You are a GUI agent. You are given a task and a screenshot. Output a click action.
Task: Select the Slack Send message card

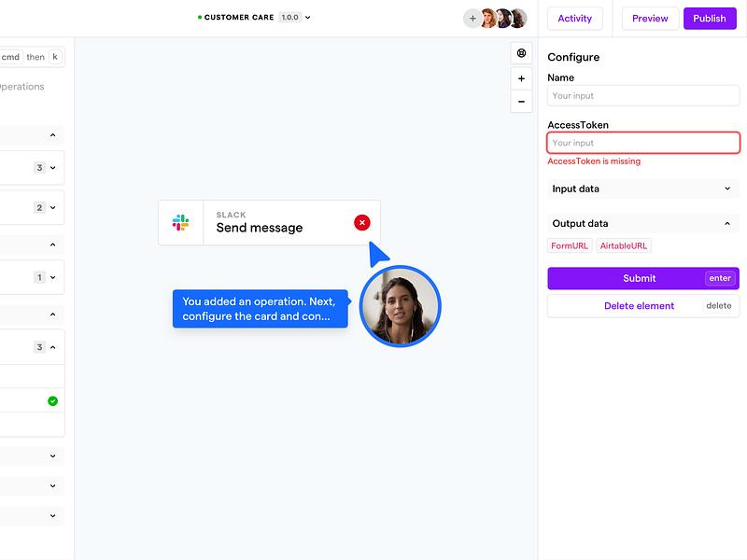[269, 223]
